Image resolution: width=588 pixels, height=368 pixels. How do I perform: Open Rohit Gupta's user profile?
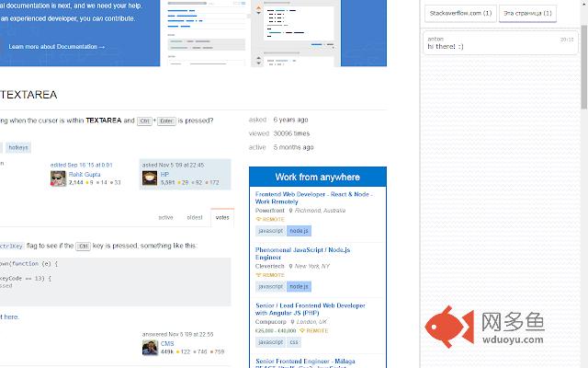pyautogui.click(x=85, y=174)
